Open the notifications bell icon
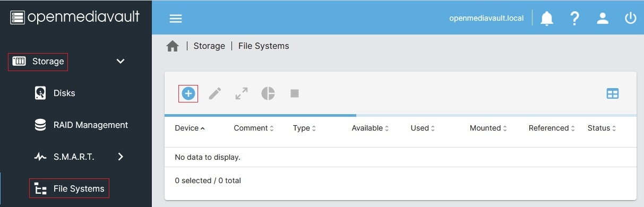 click(547, 19)
